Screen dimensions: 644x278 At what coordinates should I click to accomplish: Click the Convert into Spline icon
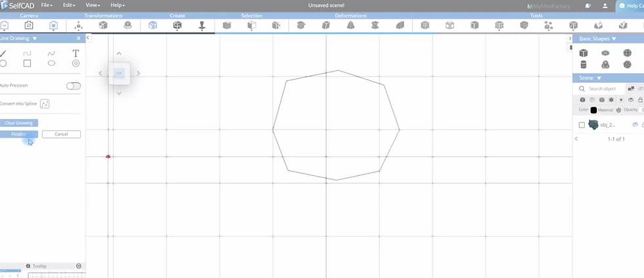[45, 104]
